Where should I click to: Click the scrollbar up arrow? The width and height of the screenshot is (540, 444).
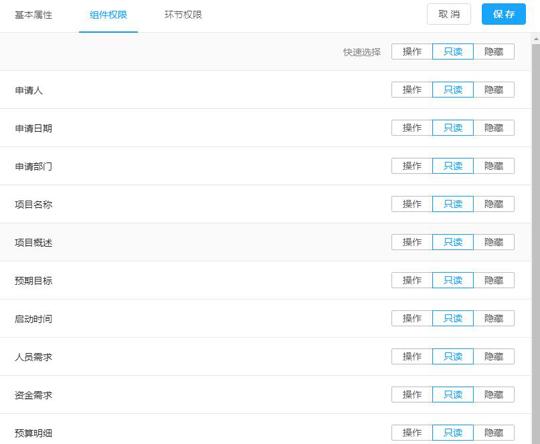(536, 39)
